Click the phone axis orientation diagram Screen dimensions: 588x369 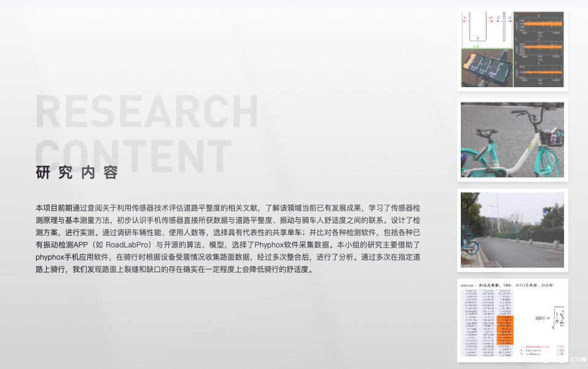(x=487, y=28)
